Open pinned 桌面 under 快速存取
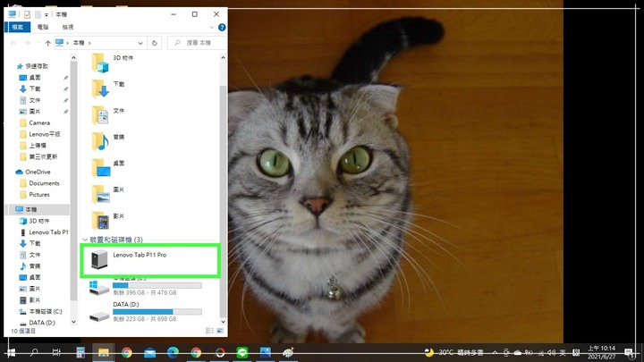This screenshot has height=362, width=644. tap(35, 78)
